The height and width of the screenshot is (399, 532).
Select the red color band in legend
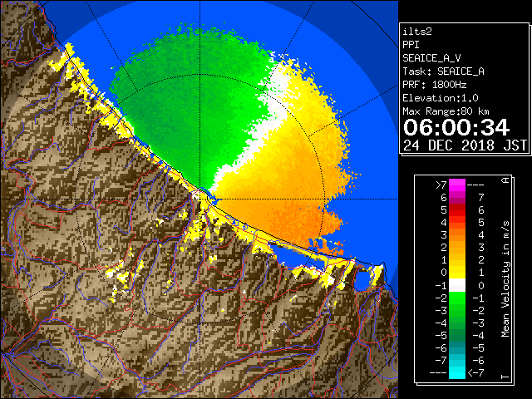(457, 210)
